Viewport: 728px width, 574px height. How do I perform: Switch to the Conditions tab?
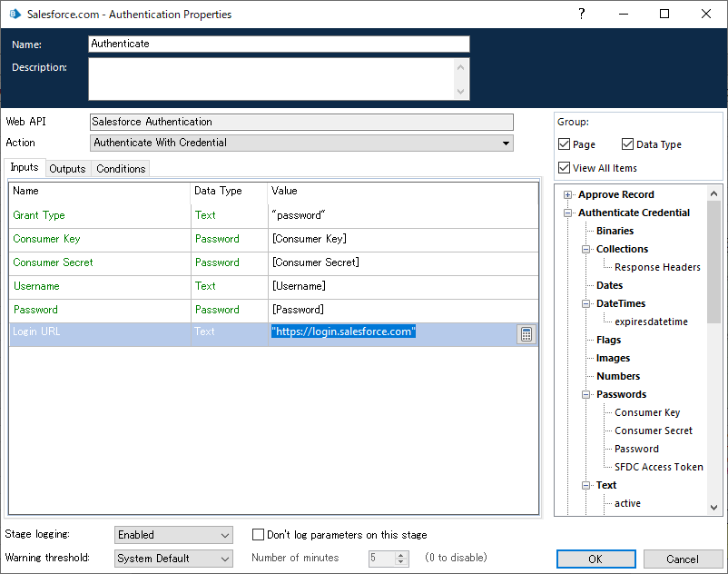coord(121,169)
